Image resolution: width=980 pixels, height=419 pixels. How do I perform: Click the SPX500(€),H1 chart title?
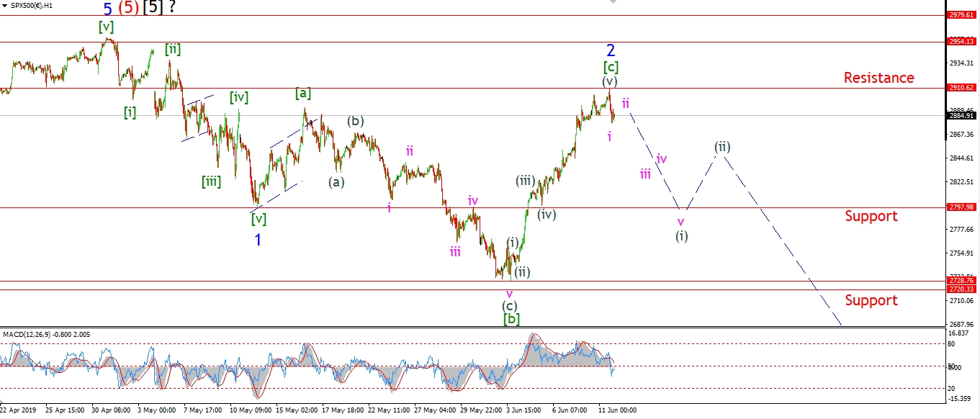[32, 6]
